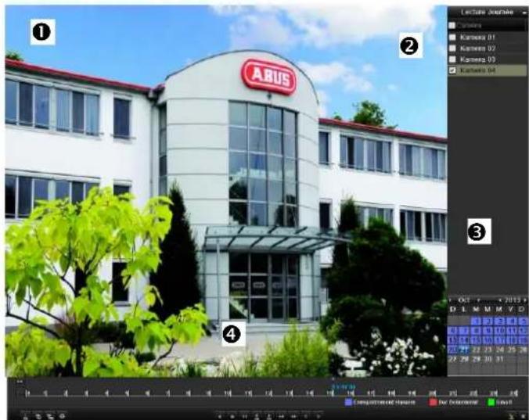Untick the Kamera 04 checkbox

point(452,70)
